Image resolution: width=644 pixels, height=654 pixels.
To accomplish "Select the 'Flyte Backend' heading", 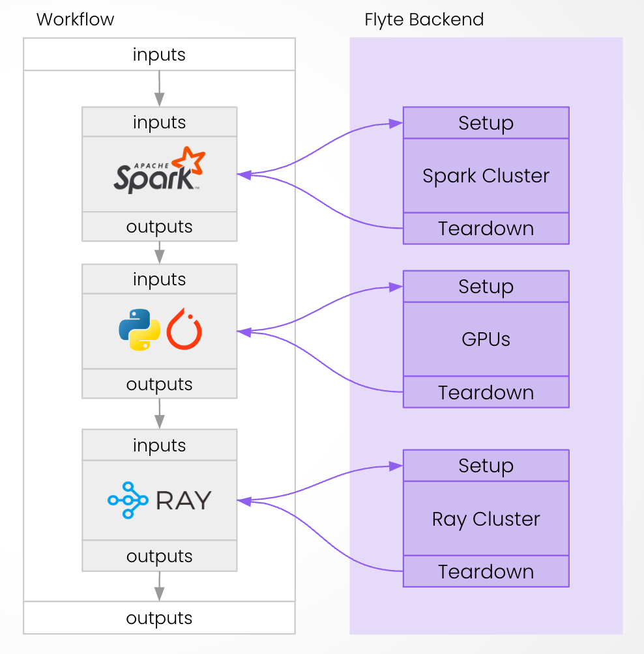I will point(424,19).
